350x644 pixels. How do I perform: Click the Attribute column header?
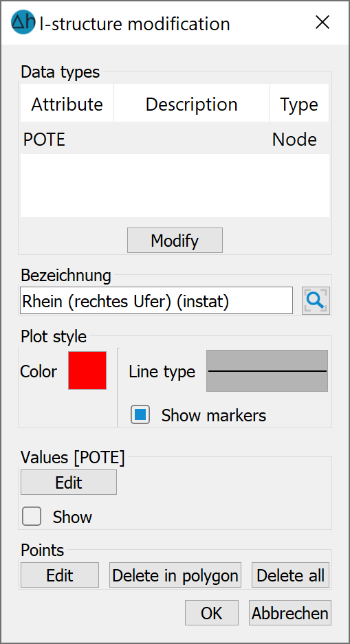pyautogui.click(x=67, y=104)
